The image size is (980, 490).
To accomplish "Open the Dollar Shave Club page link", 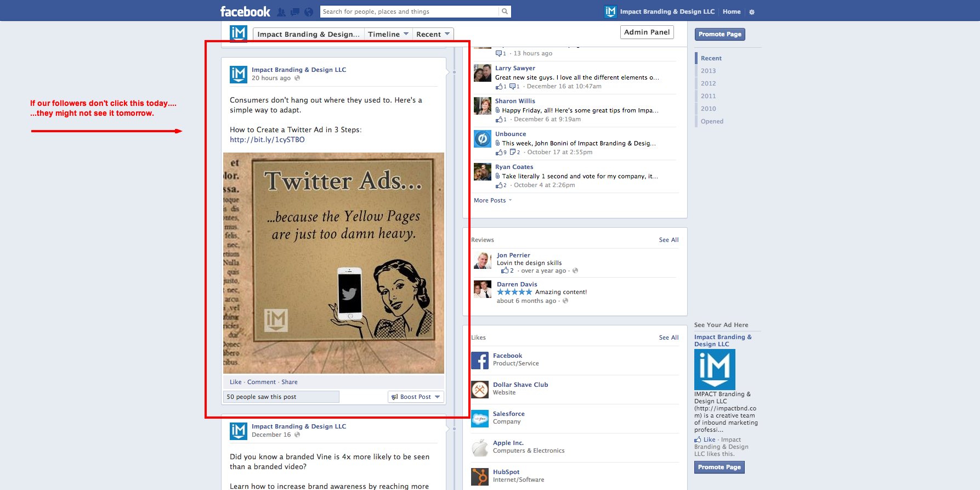I will (x=520, y=385).
